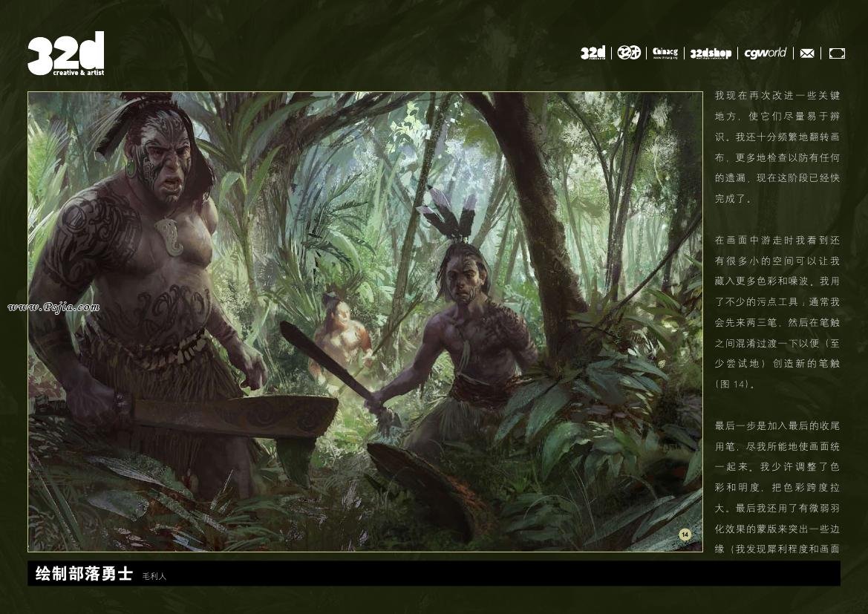Screen dimensions: 868x614
Task: Click the large 32d creative & artist logo
Action: [x=66, y=53]
